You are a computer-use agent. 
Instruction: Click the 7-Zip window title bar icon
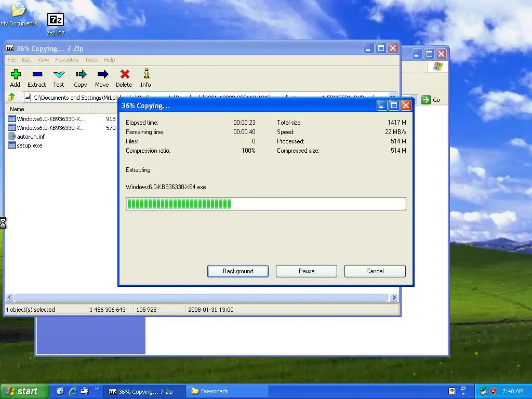(10, 48)
